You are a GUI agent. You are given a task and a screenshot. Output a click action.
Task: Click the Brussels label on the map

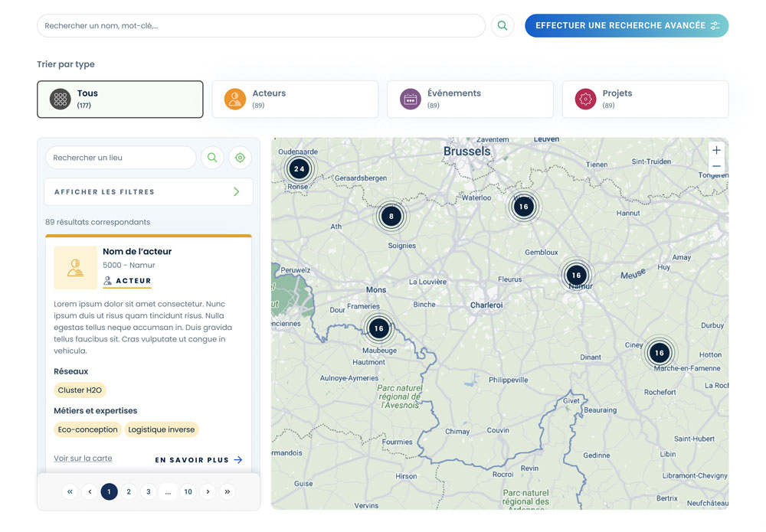(x=467, y=152)
